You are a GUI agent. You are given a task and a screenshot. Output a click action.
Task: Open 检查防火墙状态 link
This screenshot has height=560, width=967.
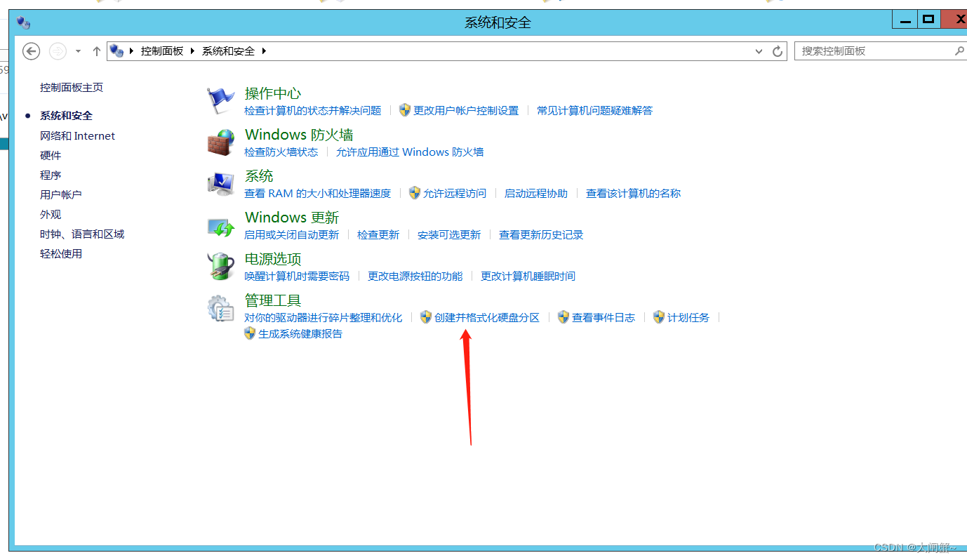point(281,152)
